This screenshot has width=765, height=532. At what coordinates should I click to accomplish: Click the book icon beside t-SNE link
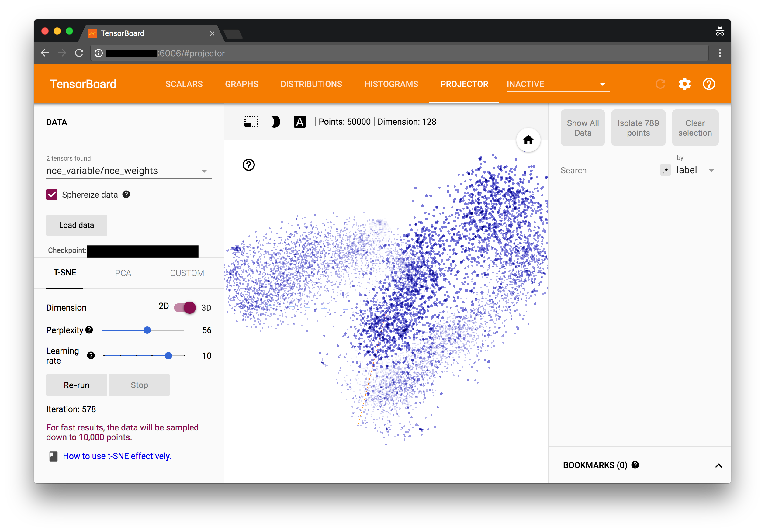[x=53, y=456]
